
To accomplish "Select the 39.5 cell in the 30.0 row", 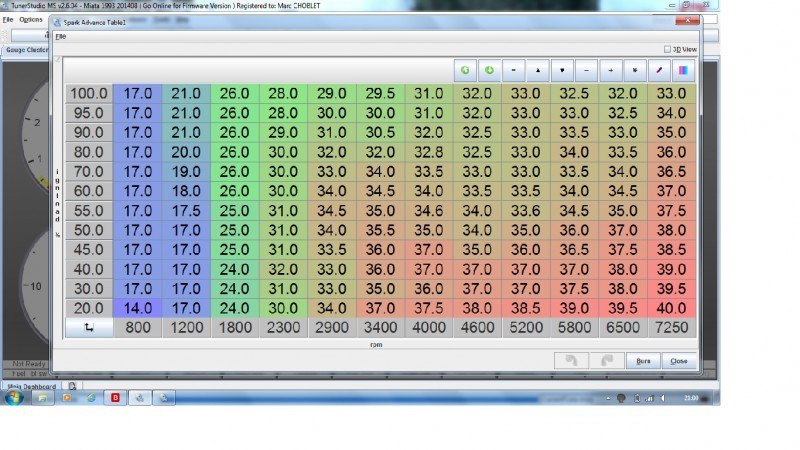I will (x=671, y=289).
